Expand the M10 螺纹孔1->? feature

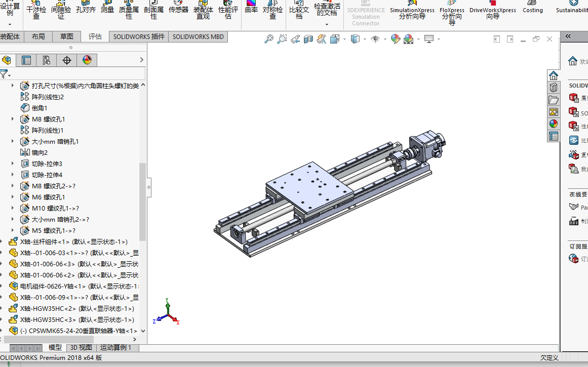pyautogui.click(x=12, y=208)
